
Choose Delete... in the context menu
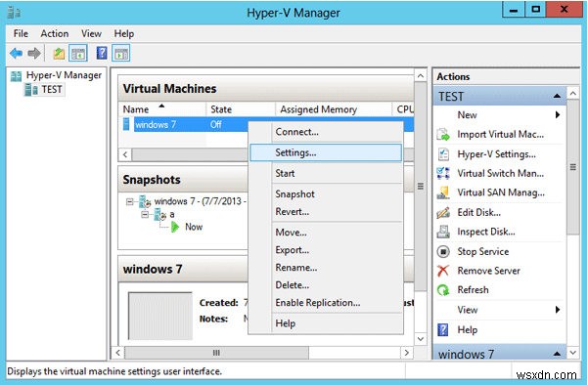click(326, 285)
